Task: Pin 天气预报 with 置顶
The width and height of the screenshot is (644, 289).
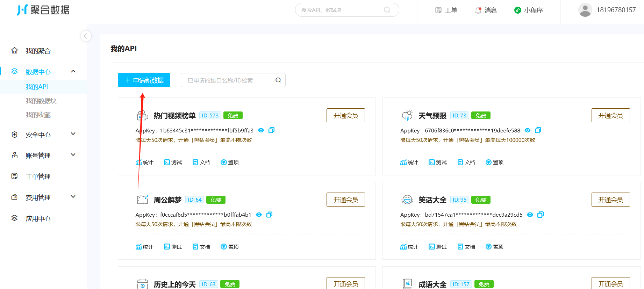Action: 495,162
